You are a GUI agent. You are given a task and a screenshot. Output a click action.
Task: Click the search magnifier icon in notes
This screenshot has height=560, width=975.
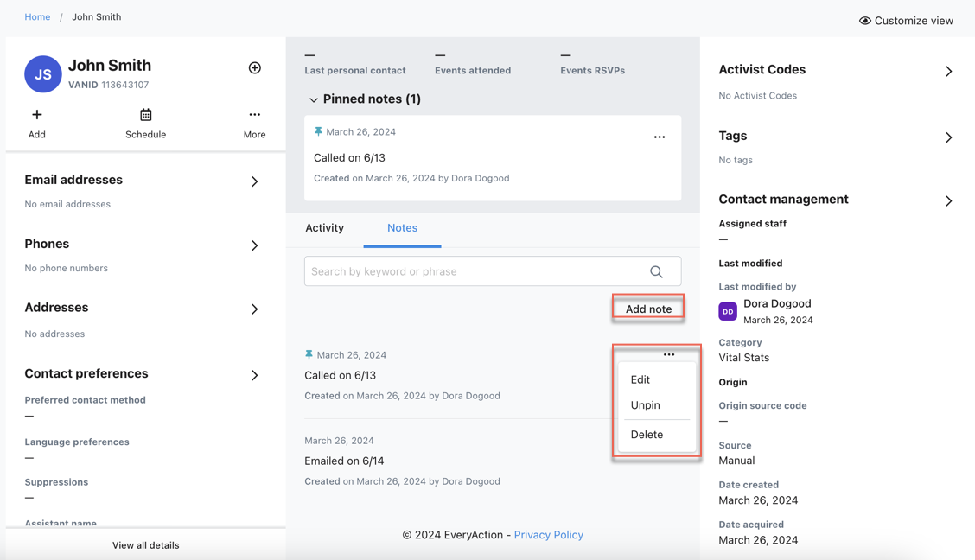coord(656,271)
